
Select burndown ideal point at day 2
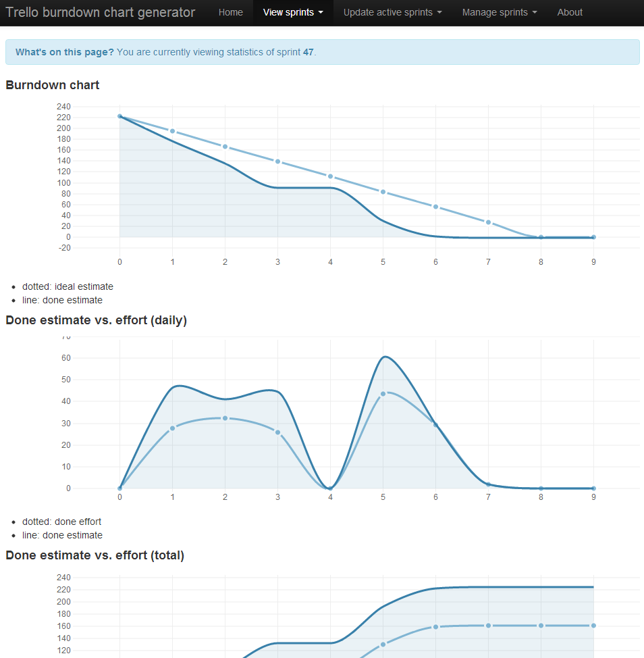pos(225,147)
